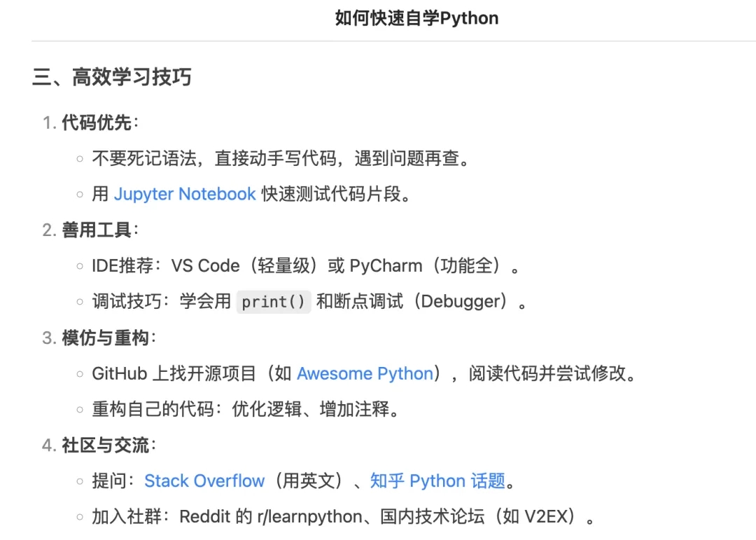The height and width of the screenshot is (540, 756).
Task: Click the r/learnpython text
Action: 308,518
